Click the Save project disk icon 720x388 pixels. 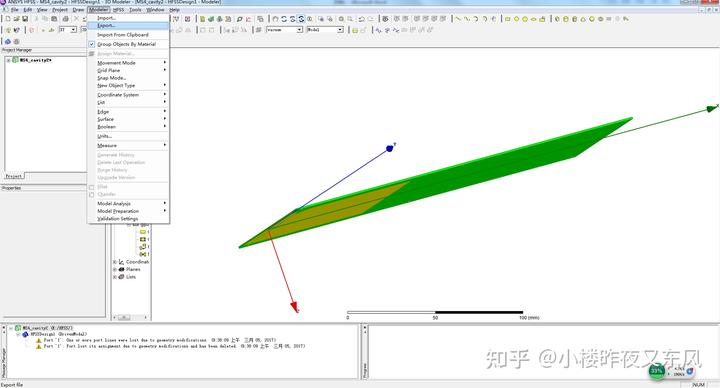click(25, 19)
